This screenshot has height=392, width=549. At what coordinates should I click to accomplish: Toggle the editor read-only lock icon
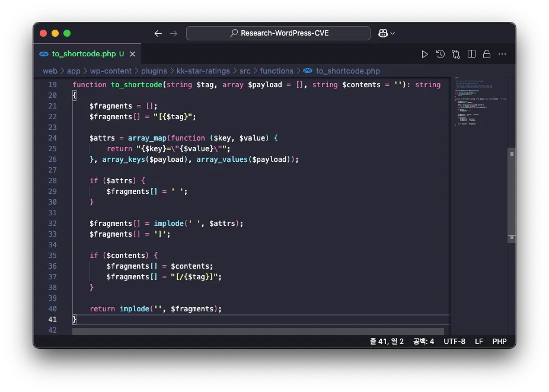point(487,54)
